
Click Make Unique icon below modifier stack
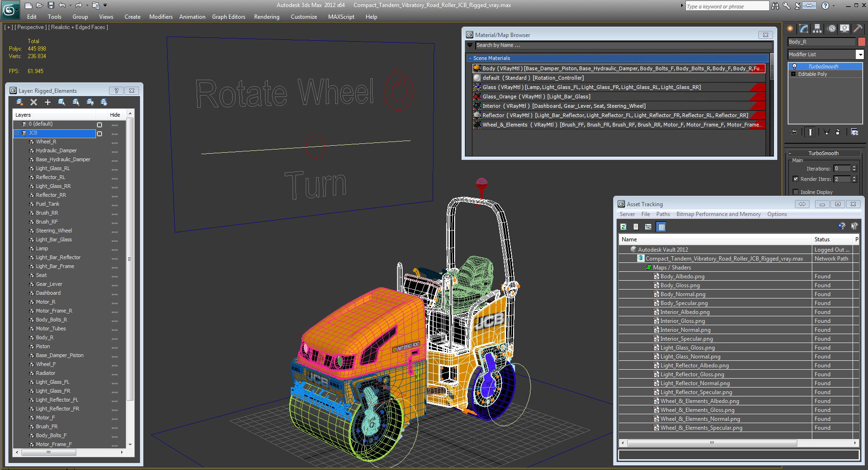(826, 132)
